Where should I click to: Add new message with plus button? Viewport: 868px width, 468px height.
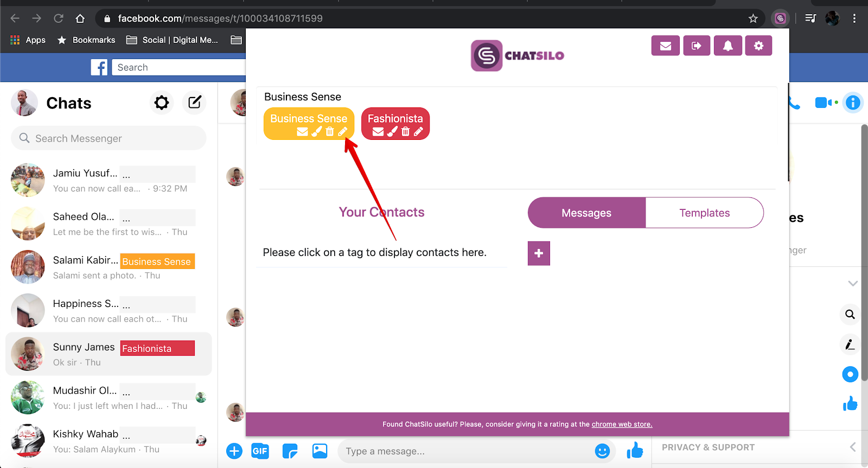pos(539,253)
